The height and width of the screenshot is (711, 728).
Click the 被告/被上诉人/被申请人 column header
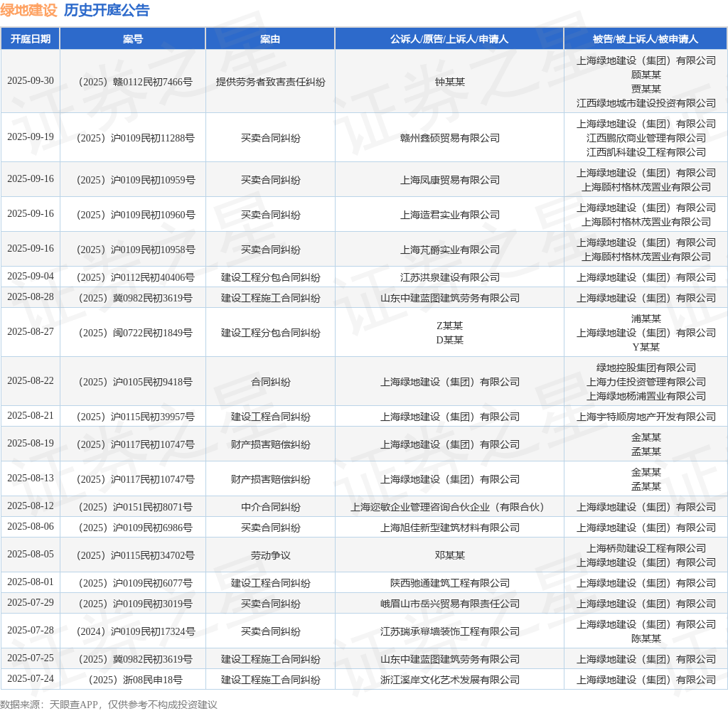646,39
